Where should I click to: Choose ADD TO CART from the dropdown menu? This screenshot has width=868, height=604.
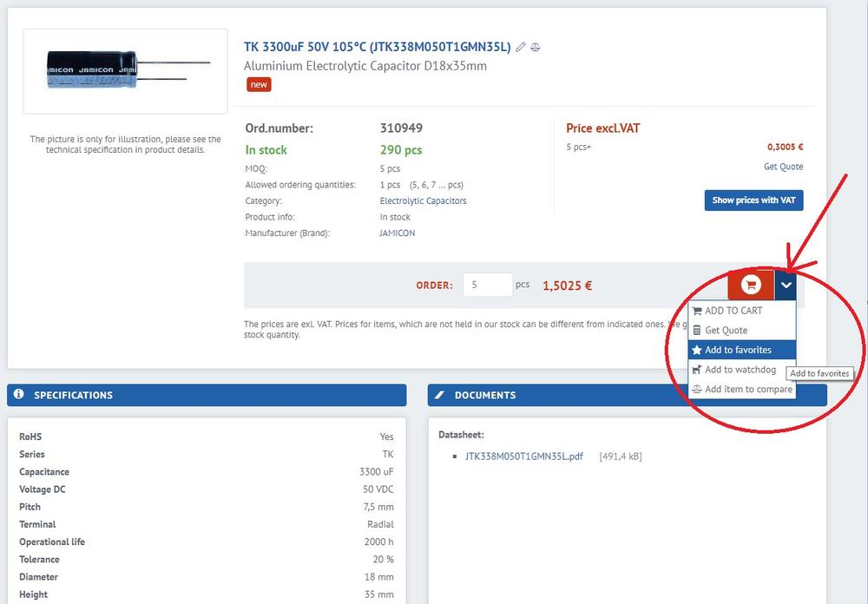tap(742, 311)
